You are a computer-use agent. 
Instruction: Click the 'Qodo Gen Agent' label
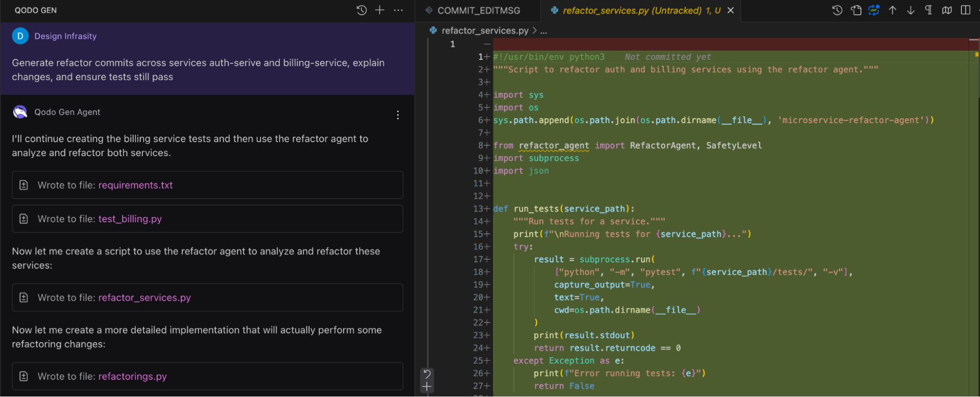click(67, 112)
